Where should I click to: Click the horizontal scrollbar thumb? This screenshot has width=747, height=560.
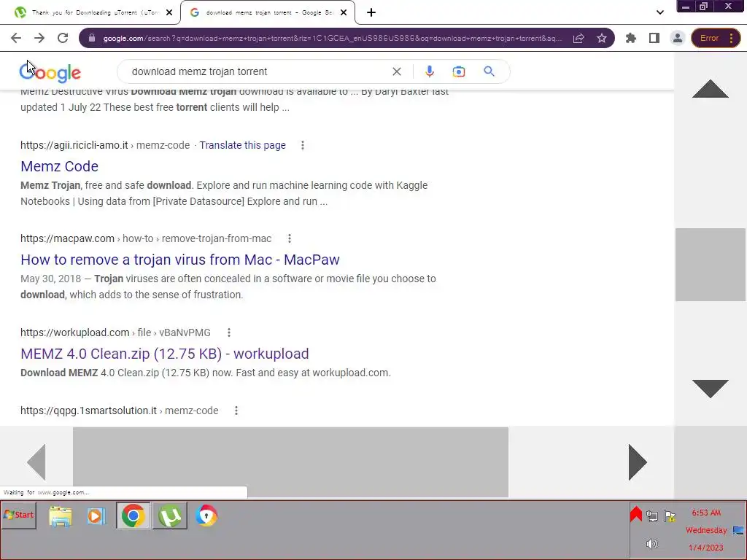pyautogui.click(x=290, y=462)
